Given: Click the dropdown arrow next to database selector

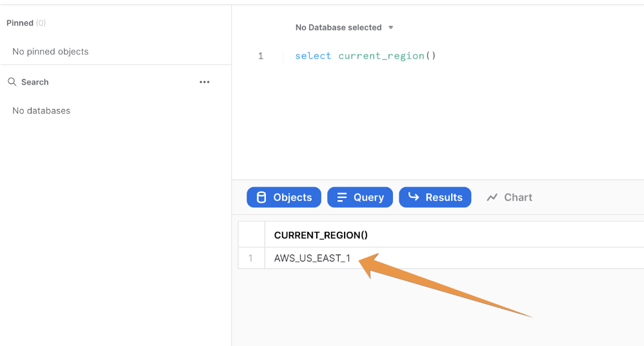Looking at the screenshot, I should 390,28.
